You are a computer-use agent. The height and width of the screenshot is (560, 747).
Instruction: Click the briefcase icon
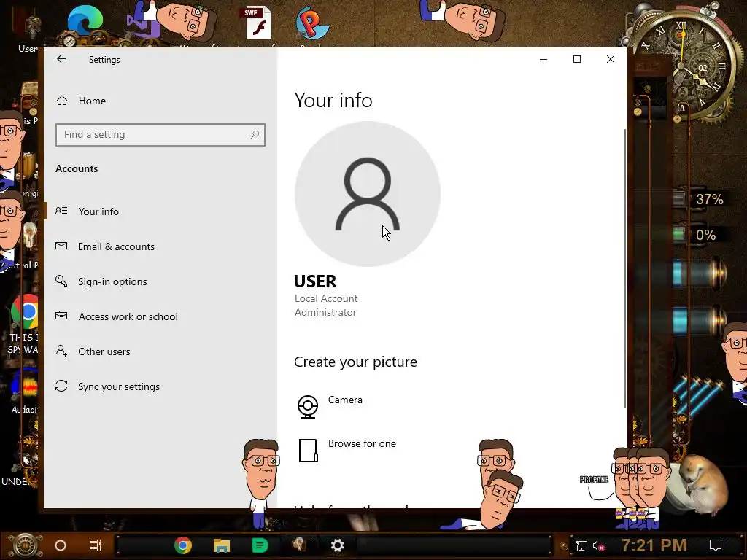tap(61, 315)
